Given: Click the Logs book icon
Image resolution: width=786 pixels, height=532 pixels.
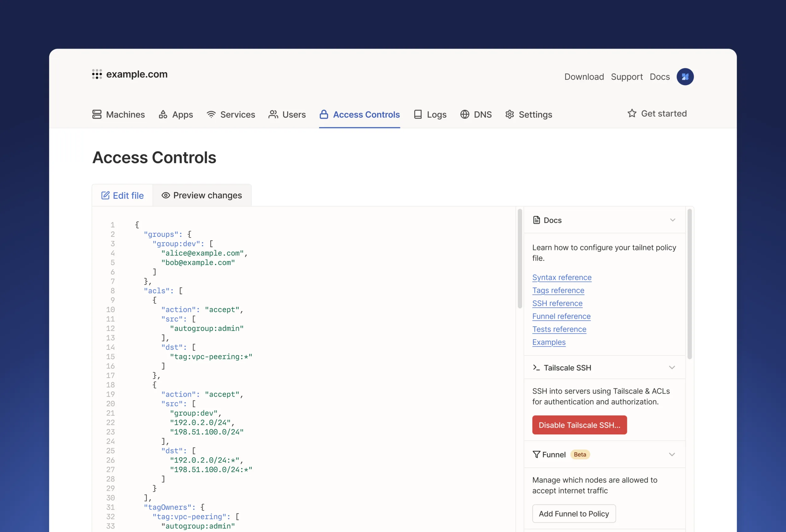Looking at the screenshot, I should [x=418, y=114].
